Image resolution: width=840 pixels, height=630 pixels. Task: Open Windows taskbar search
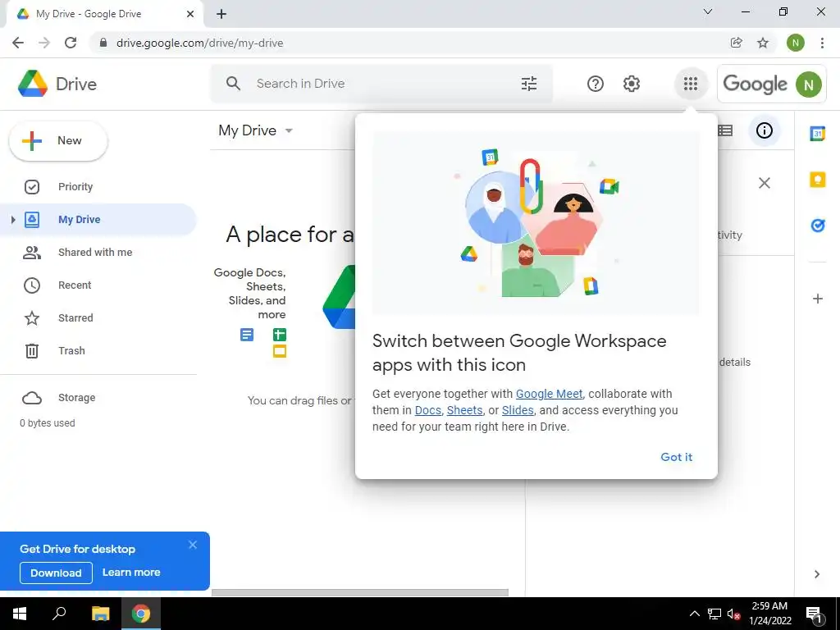[59, 614]
